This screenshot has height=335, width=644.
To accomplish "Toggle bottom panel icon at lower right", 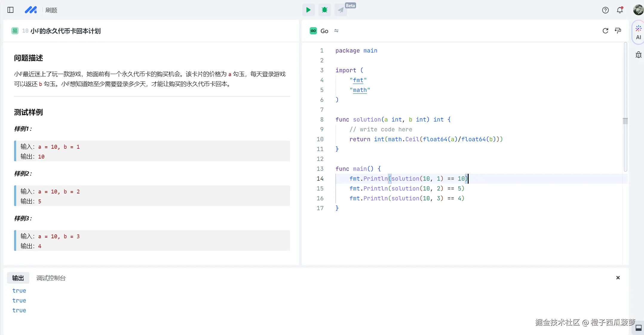I will click(x=639, y=328).
